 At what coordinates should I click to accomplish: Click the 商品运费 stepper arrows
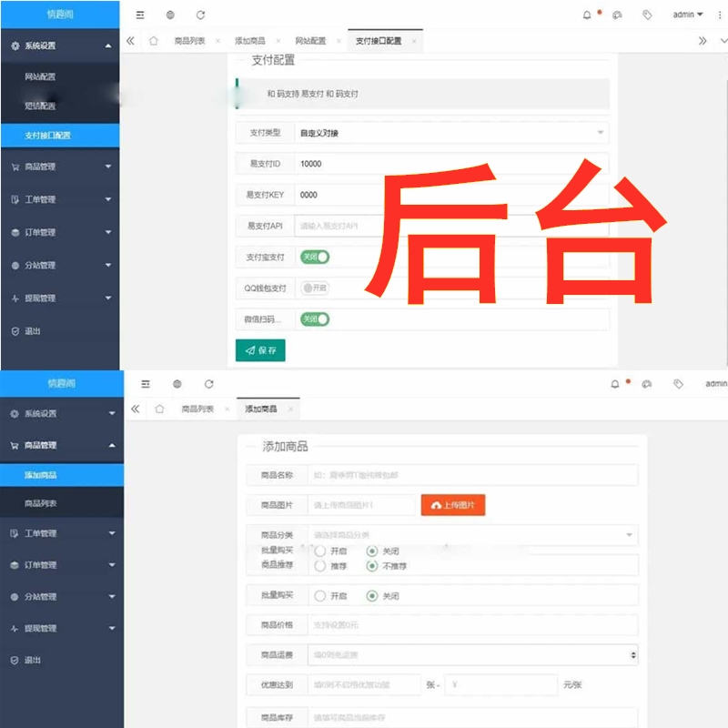[633, 655]
